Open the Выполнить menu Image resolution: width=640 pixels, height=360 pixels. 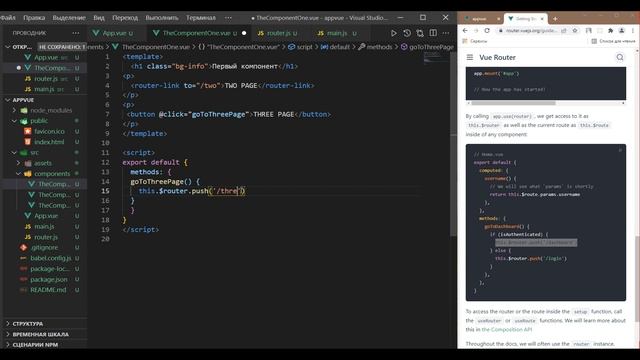click(162, 18)
